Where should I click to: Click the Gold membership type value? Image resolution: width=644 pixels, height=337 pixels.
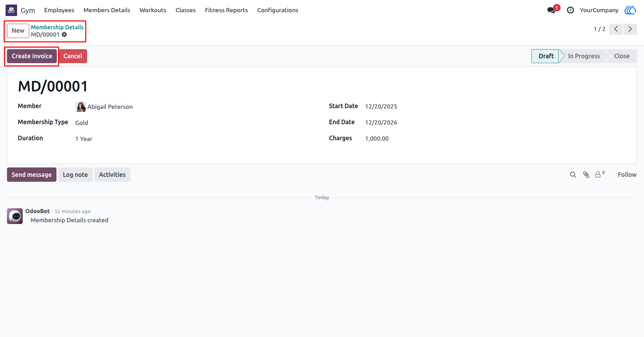[x=82, y=123]
